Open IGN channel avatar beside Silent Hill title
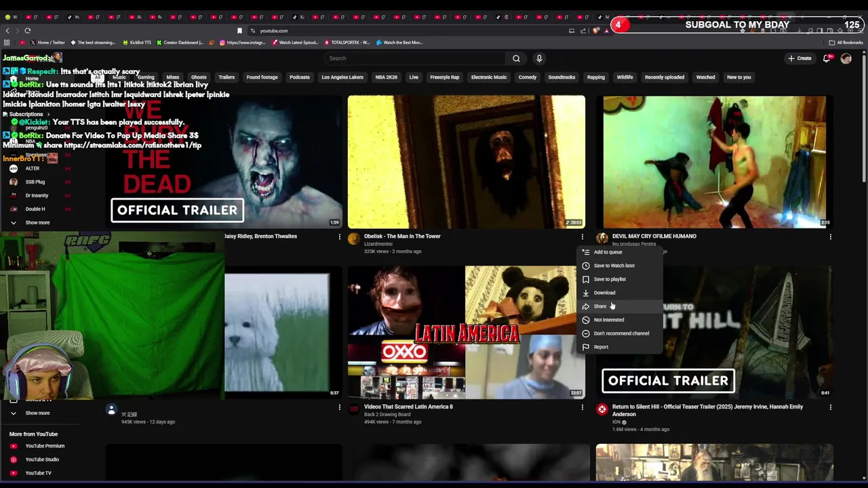 tap(601, 409)
